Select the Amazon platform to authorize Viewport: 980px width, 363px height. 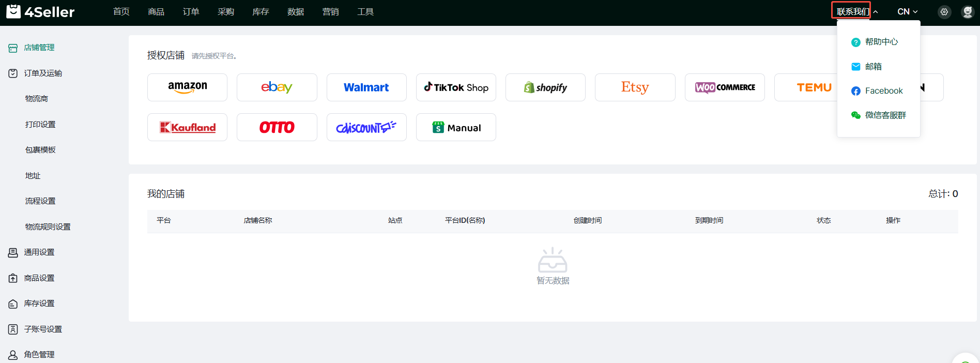coord(187,87)
